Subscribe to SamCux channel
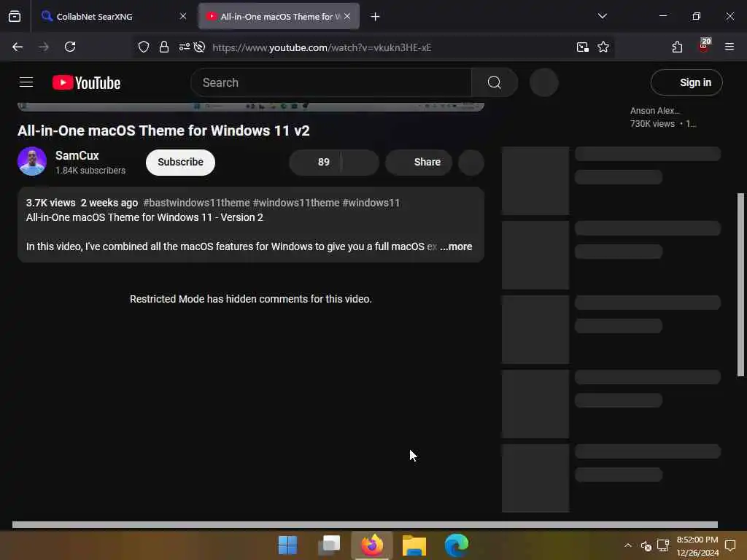Screen dimensions: 747x560 coord(181,162)
